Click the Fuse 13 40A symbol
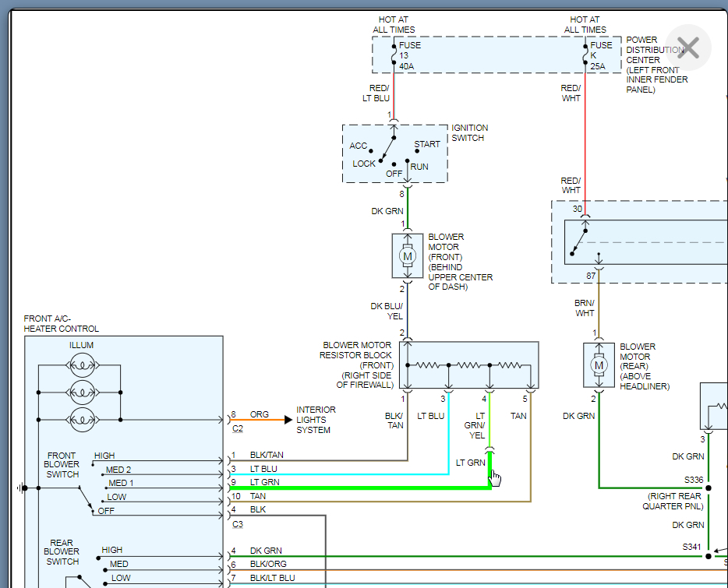The width and height of the screenshot is (728, 588). 394,55
